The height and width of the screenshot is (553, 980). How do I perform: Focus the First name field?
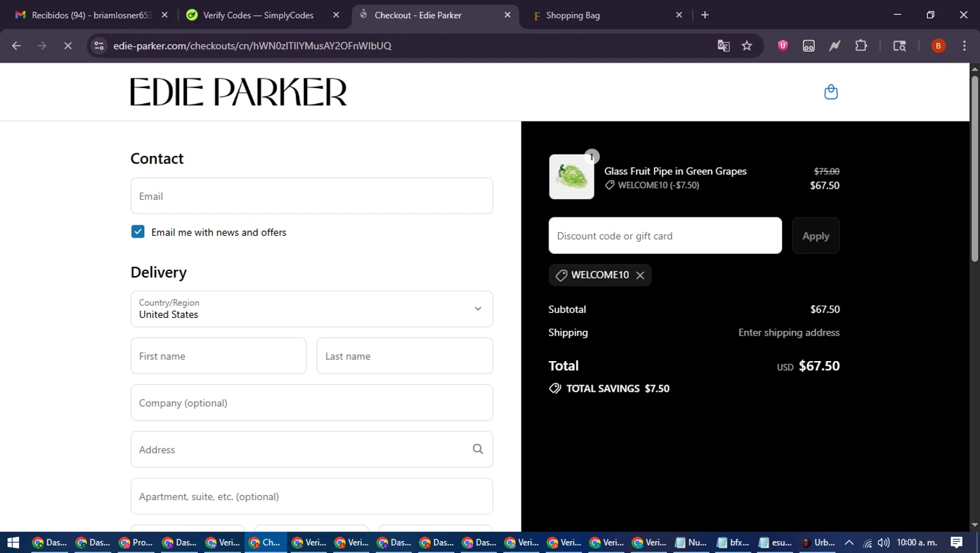218,356
